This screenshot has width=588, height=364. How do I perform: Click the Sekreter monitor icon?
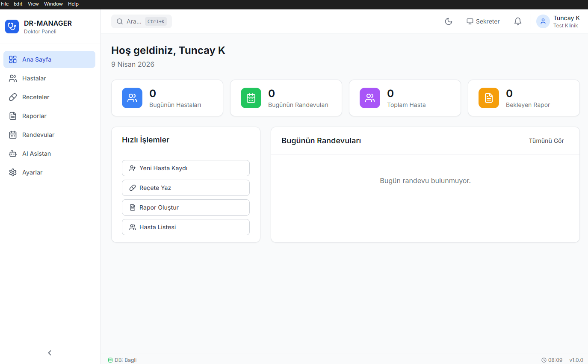470,21
